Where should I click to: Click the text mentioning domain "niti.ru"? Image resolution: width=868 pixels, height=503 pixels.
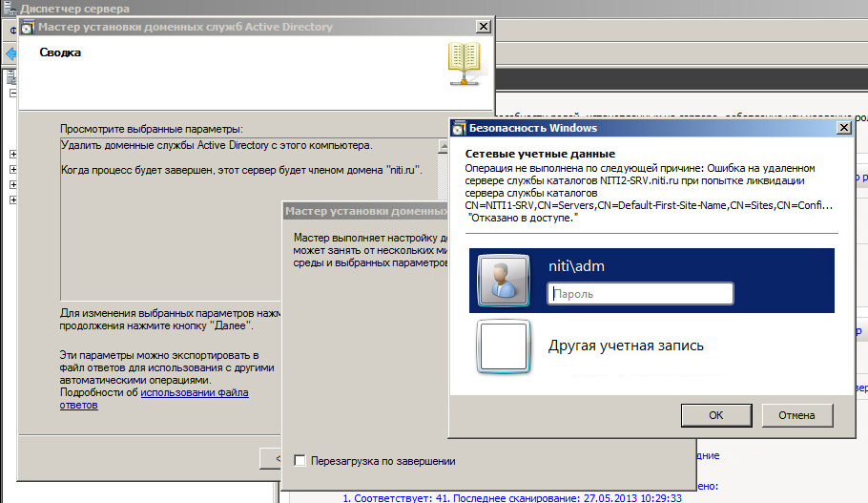pyautogui.click(x=241, y=170)
